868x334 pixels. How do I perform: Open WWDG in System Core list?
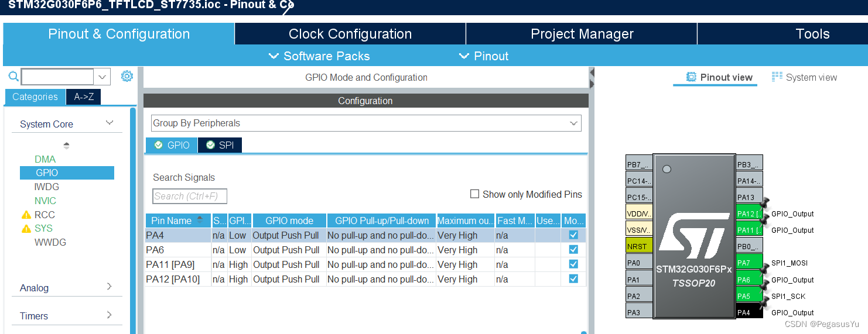[x=50, y=242]
